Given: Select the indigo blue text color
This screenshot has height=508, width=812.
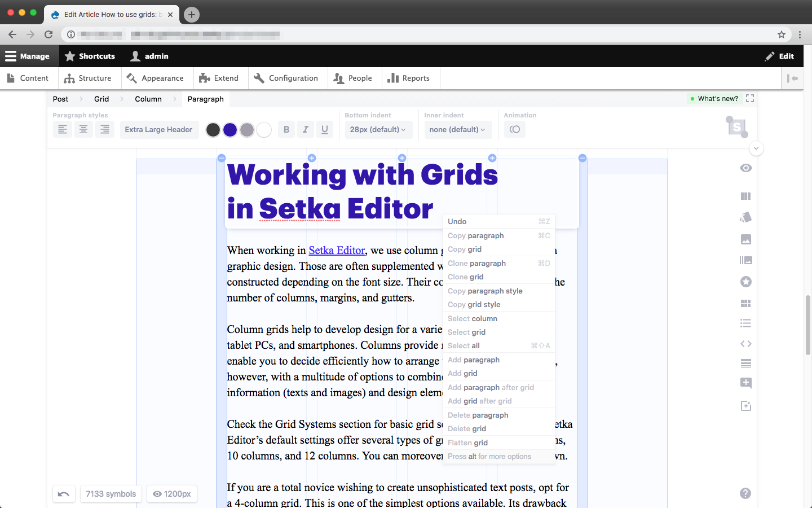Looking at the screenshot, I should (230, 130).
